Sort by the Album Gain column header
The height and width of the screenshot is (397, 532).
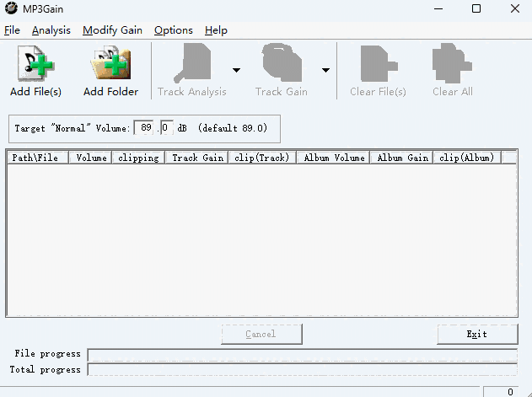pyautogui.click(x=402, y=158)
